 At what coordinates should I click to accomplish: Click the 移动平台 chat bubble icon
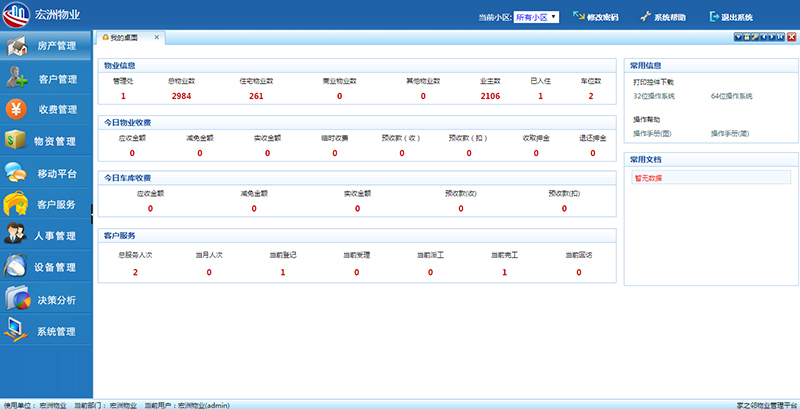tap(15, 173)
